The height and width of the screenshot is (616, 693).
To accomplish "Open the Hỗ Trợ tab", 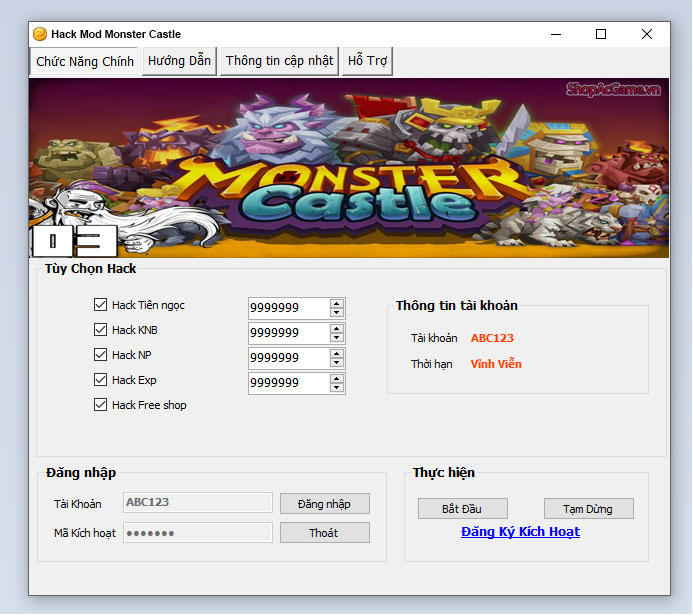I will tap(367, 61).
